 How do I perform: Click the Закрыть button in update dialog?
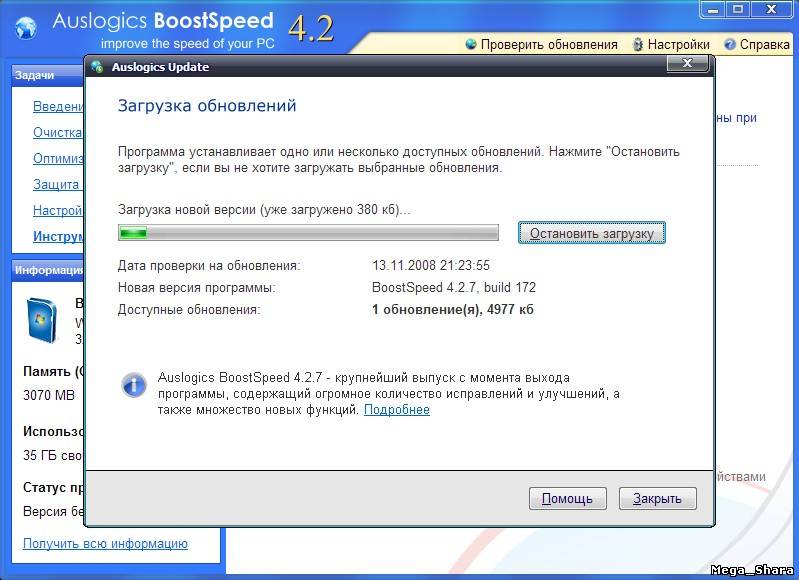click(657, 498)
